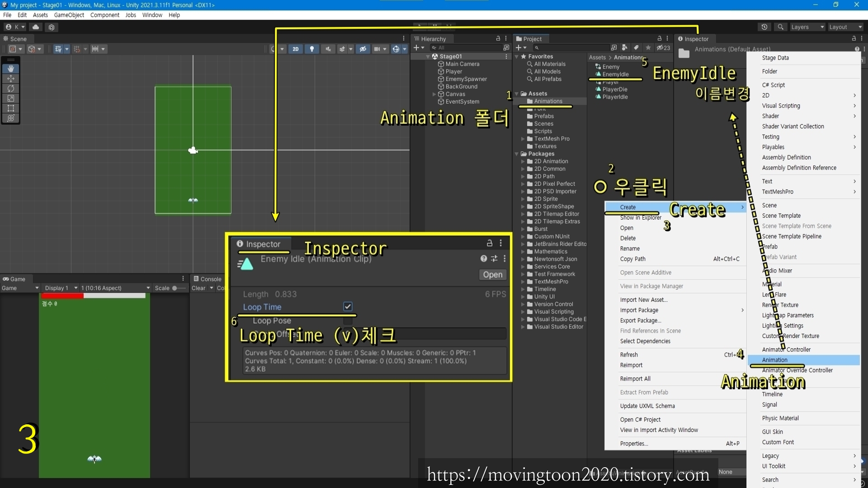Open the Display 1 dropdown
This screenshot has width=868, height=488.
[60, 288]
